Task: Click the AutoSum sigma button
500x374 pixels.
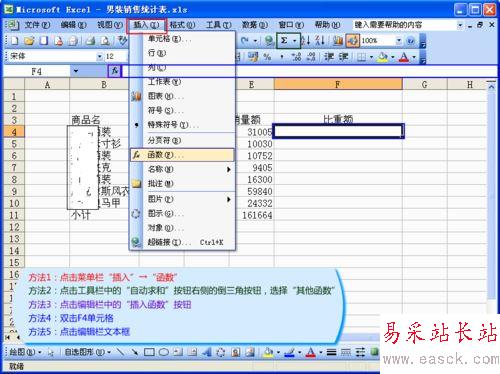Action: pyautogui.click(x=284, y=41)
